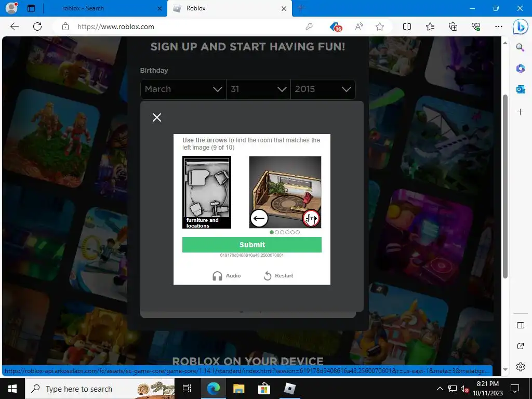
Task: Select the second progress dot
Action: click(x=277, y=232)
